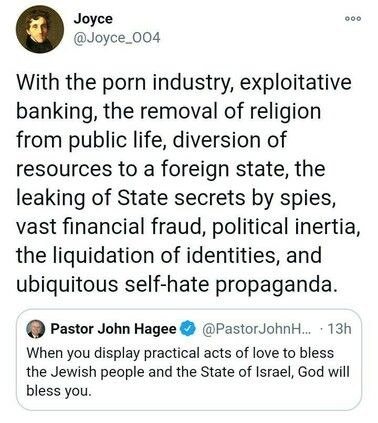Click the @Joyce_004 handle
Viewport: 378px width, 423px height.
(x=117, y=38)
